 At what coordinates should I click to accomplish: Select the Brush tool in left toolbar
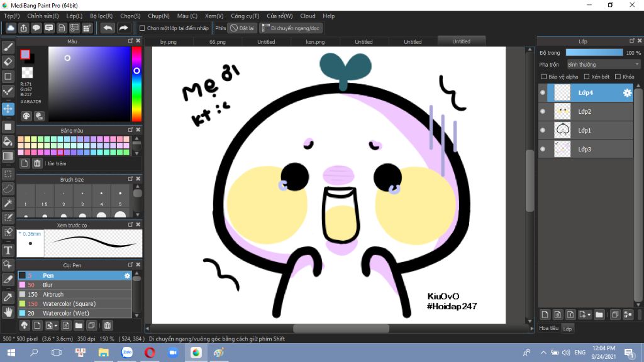(8, 47)
